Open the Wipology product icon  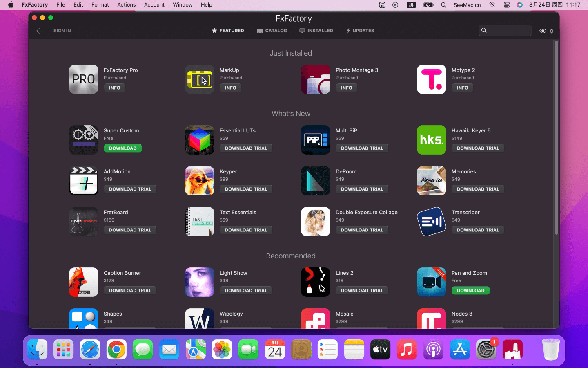tap(200, 318)
